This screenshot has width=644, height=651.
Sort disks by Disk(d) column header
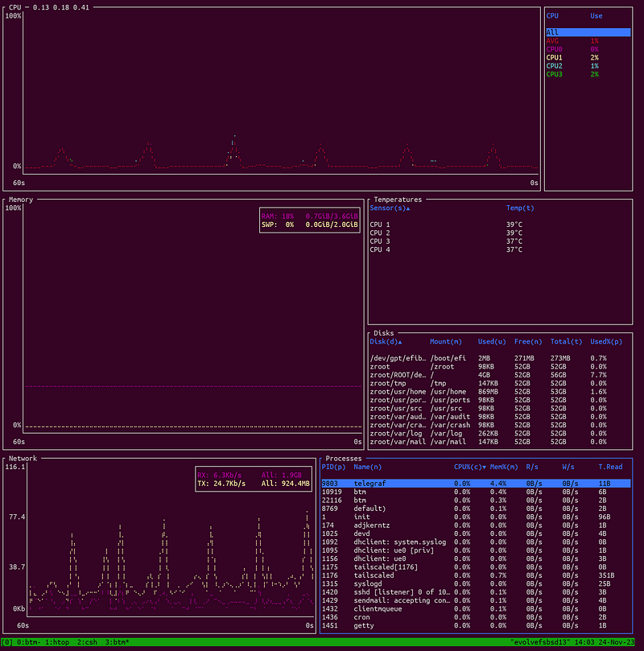coord(386,342)
